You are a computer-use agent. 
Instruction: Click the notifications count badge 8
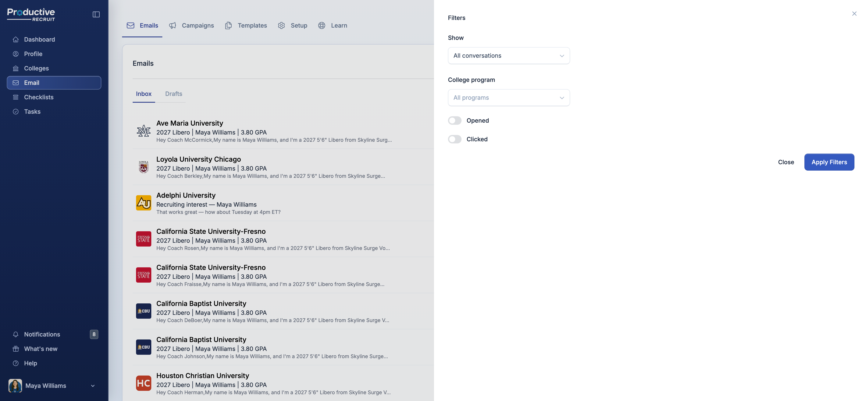pos(94,335)
